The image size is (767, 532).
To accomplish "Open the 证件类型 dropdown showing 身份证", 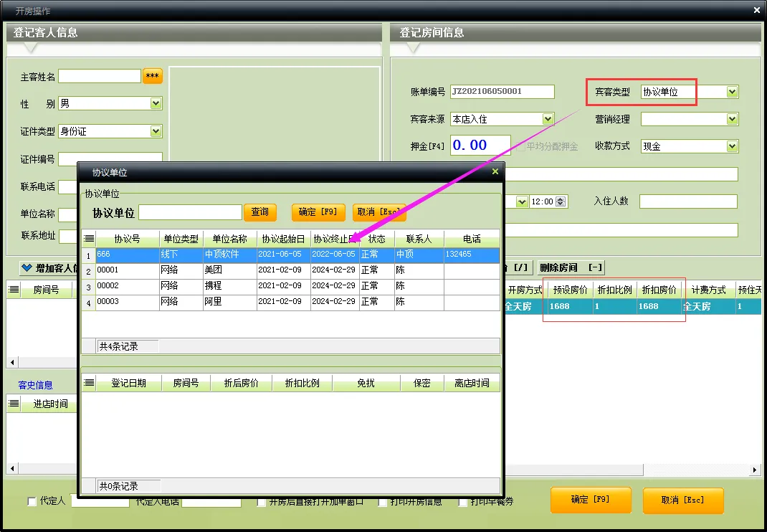I will [x=156, y=131].
